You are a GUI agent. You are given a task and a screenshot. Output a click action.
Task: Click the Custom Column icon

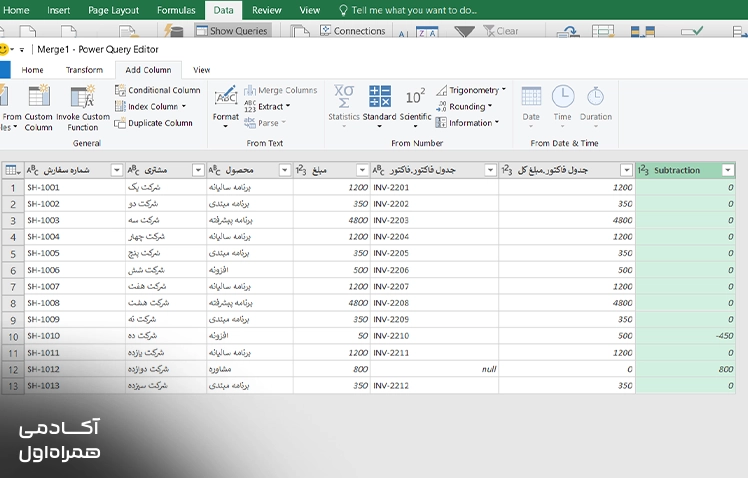[39, 96]
